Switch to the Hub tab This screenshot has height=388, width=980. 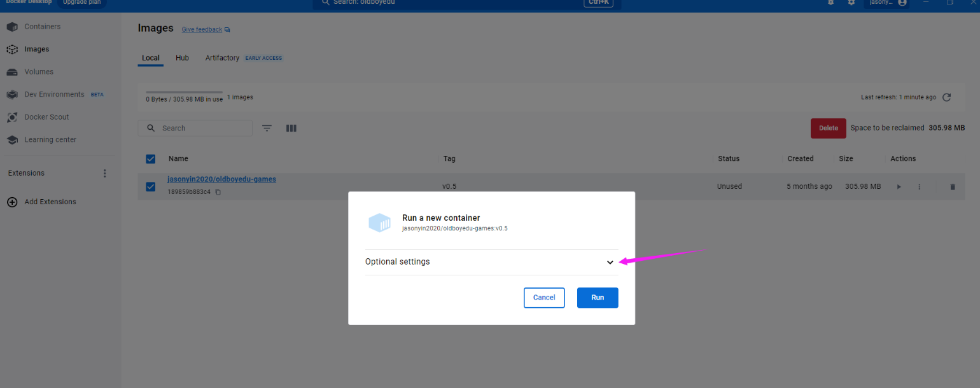pos(183,58)
